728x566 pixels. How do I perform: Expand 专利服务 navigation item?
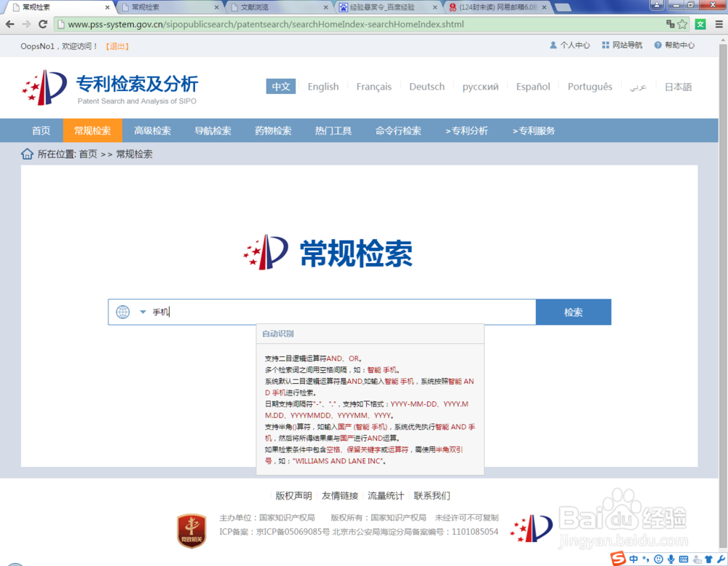click(x=534, y=130)
